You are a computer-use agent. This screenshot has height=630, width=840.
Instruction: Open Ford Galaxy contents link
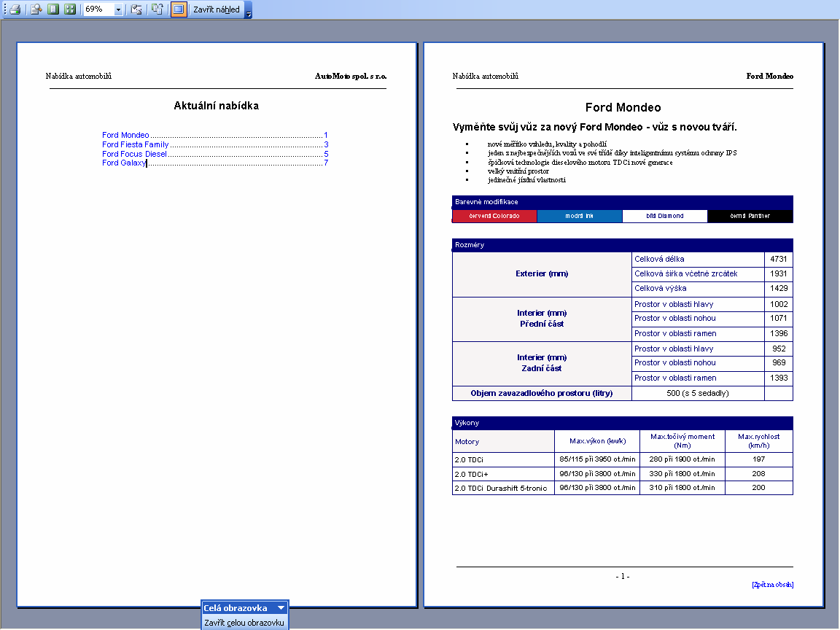(215, 163)
